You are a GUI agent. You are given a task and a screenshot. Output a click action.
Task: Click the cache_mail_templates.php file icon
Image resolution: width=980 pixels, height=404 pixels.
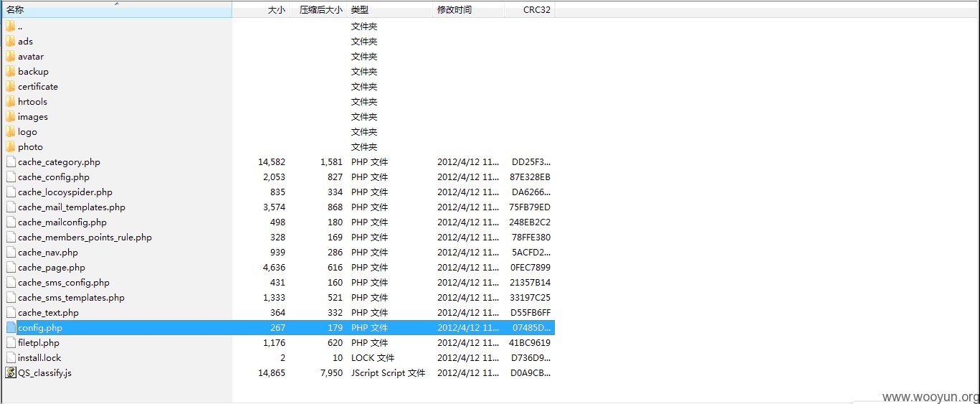[10, 207]
